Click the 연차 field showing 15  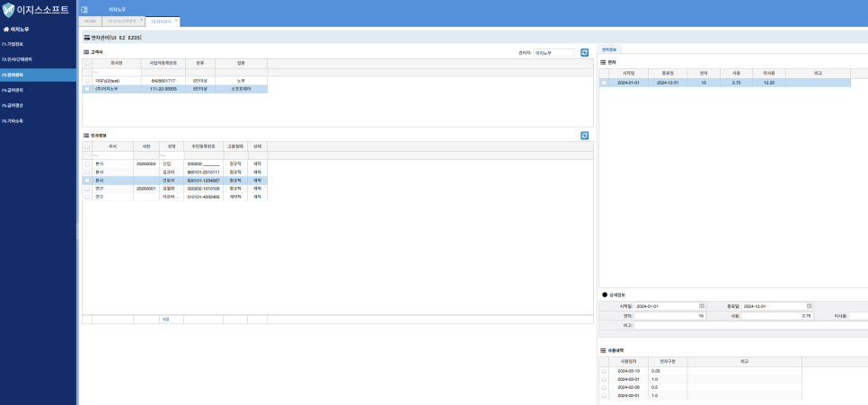click(669, 316)
